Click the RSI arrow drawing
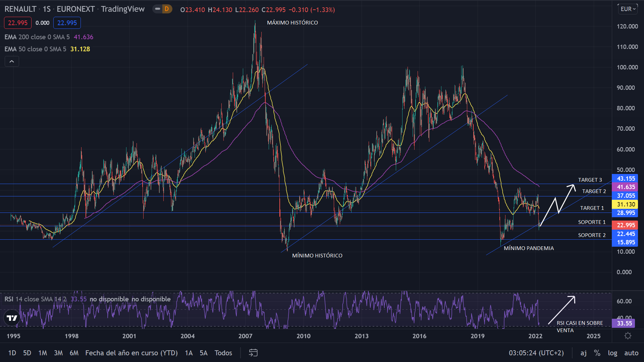The height and width of the screenshot is (362, 644). click(562, 310)
